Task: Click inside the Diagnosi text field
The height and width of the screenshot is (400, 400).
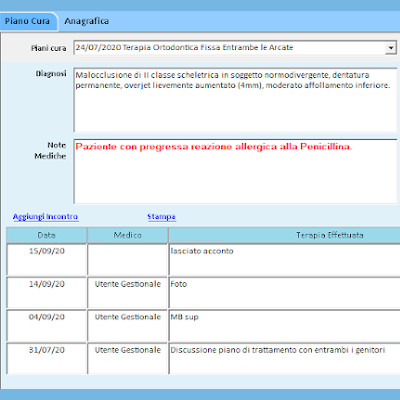Action: point(235,100)
